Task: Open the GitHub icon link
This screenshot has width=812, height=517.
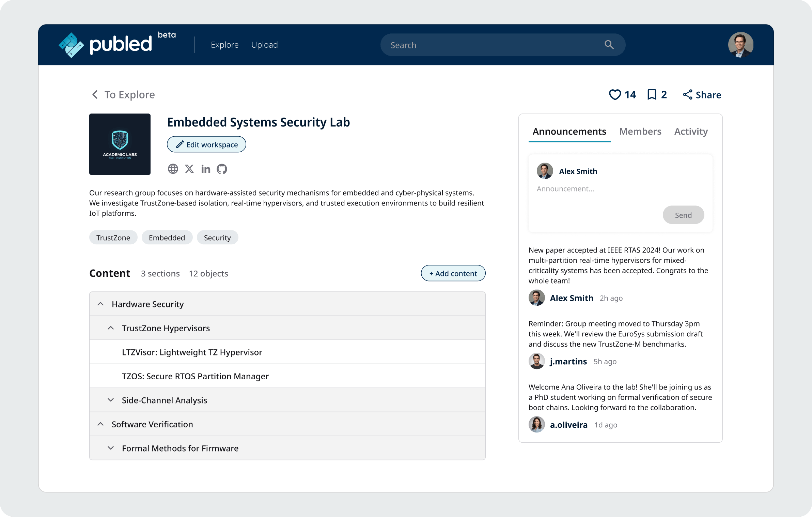Action: (222, 169)
